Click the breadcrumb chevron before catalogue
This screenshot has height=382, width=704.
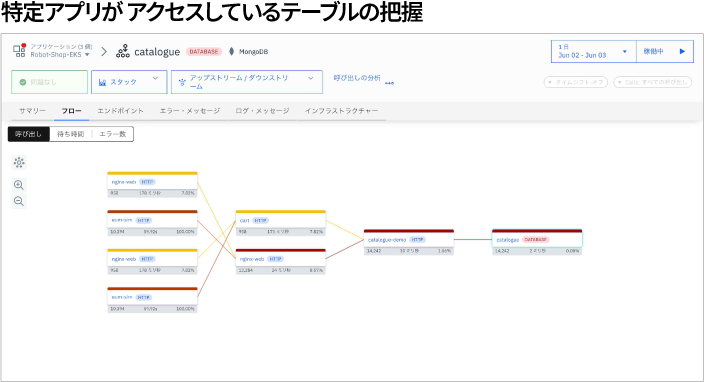coord(104,52)
